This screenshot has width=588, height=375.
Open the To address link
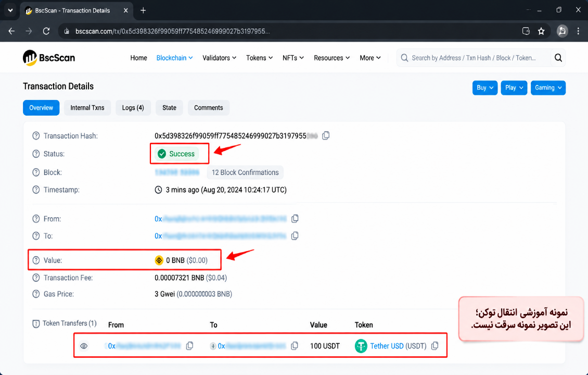point(221,236)
